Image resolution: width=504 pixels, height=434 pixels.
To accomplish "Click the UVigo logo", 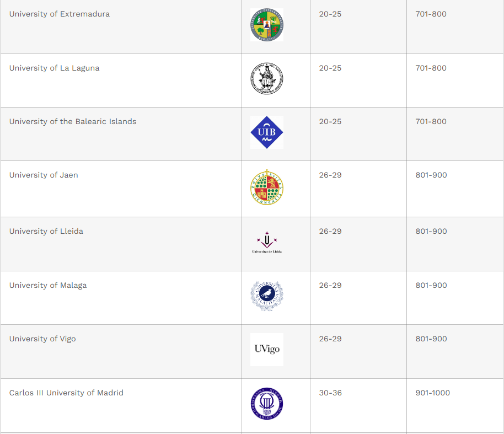I will 267,349.
